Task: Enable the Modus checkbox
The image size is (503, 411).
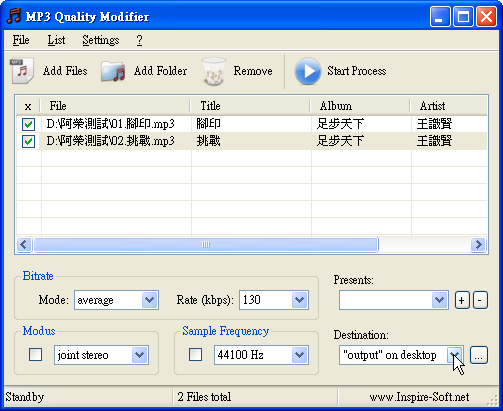Action: coord(35,355)
